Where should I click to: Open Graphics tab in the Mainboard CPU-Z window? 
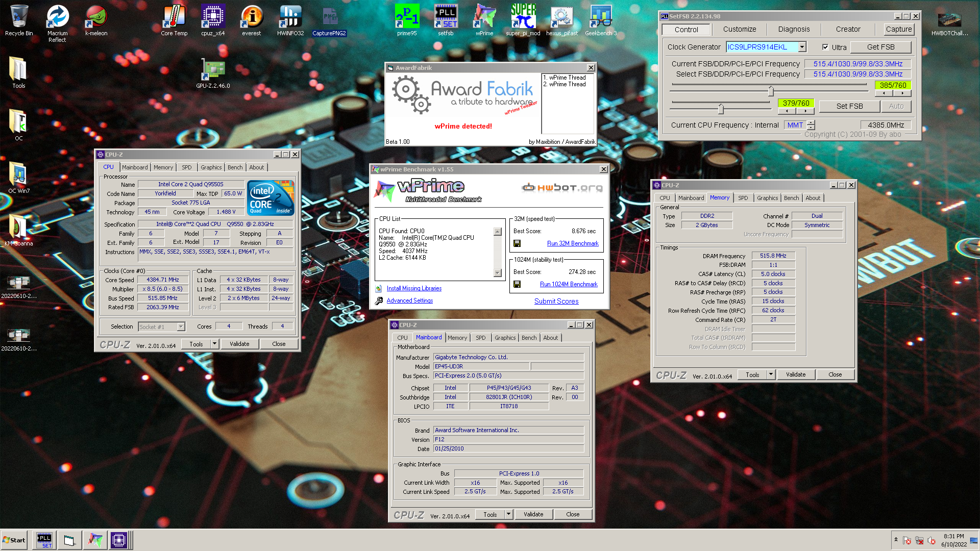tap(505, 338)
